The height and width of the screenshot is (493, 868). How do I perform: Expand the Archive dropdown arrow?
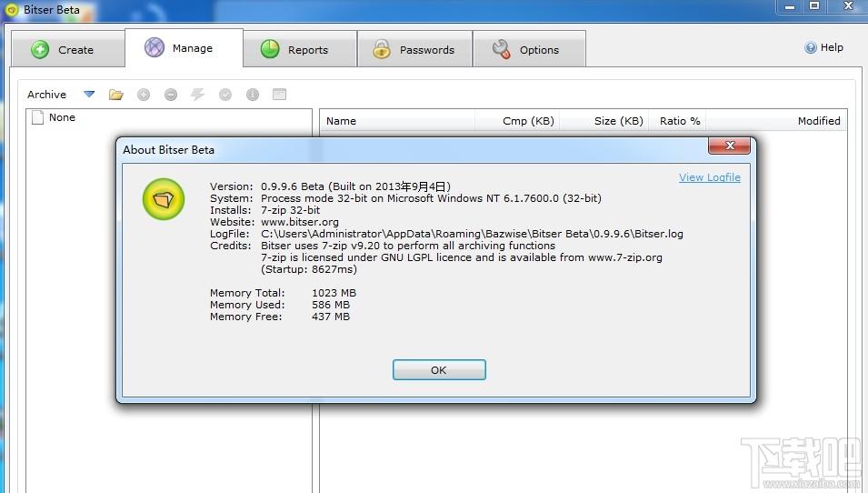(88, 95)
